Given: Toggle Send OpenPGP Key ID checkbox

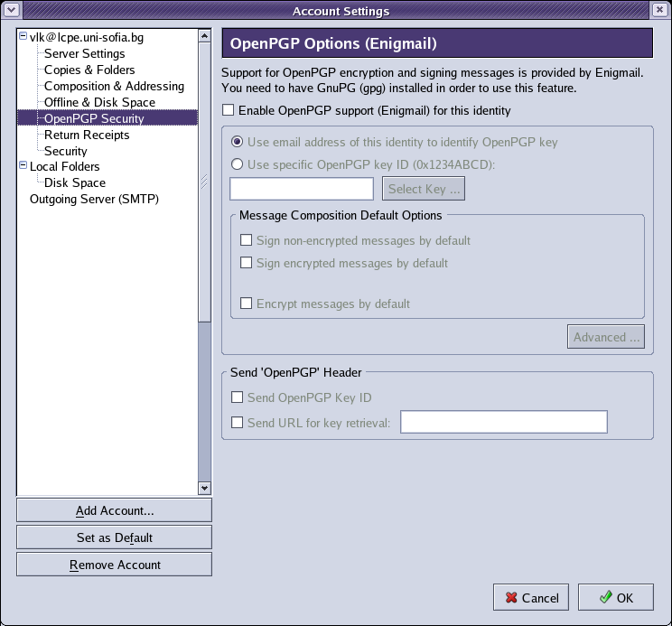Looking at the screenshot, I should [x=237, y=397].
